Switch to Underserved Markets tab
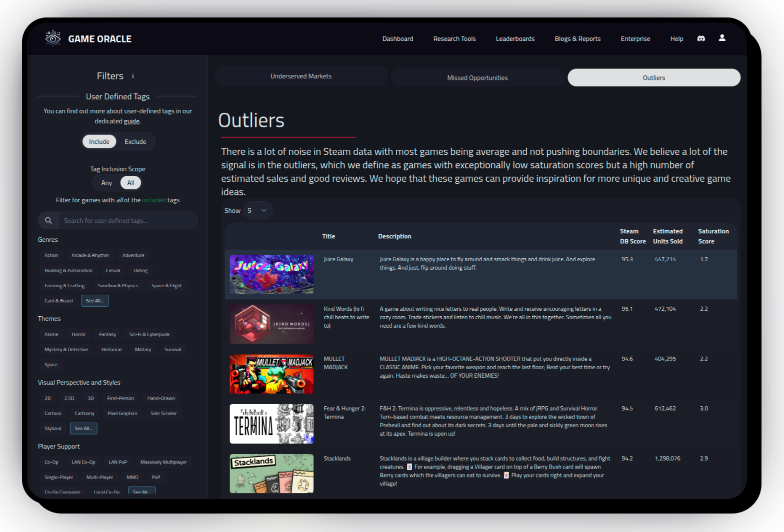784x532 pixels. point(301,76)
